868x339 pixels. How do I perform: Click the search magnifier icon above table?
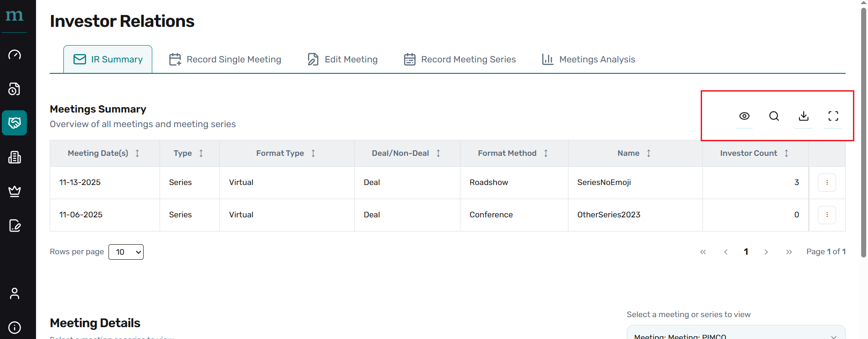pyautogui.click(x=774, y=116)
